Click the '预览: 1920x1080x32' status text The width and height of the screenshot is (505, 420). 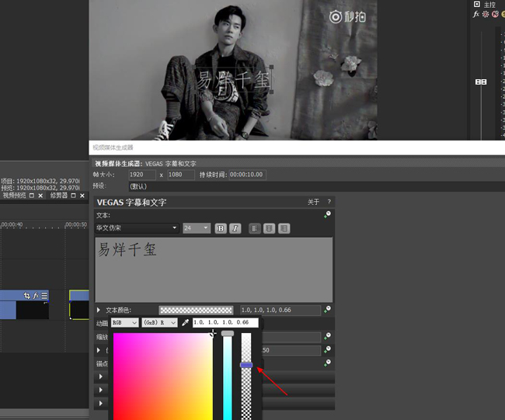click(x=40, y=188)
